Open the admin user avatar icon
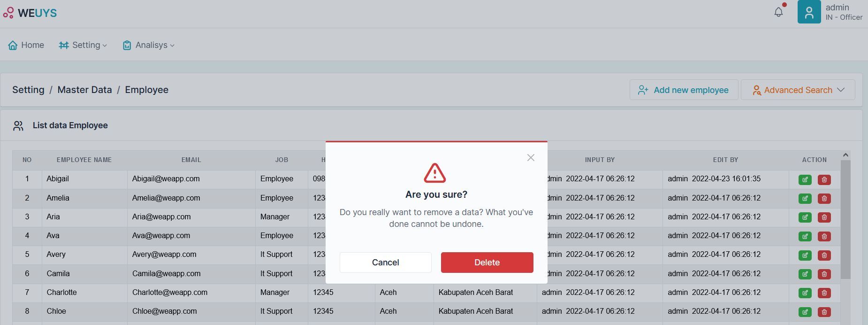This screenshot has width=868, height=325. [x=809, y=12]
